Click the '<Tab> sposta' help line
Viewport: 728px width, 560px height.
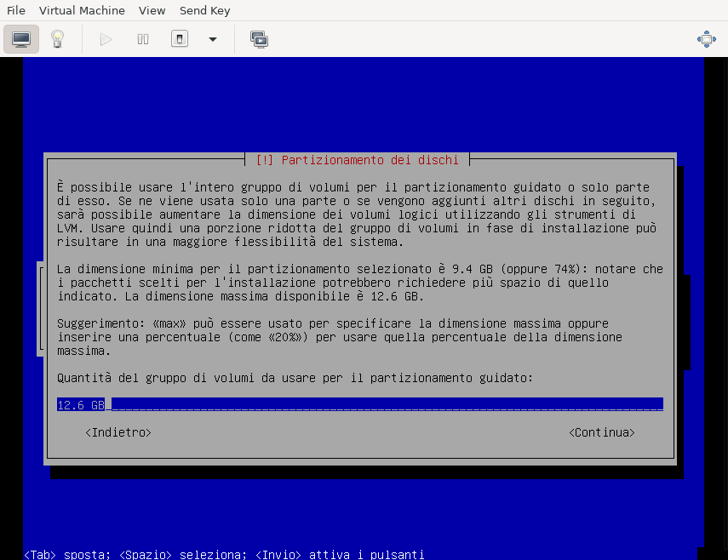pyautogui.click(x=224, y=554)
